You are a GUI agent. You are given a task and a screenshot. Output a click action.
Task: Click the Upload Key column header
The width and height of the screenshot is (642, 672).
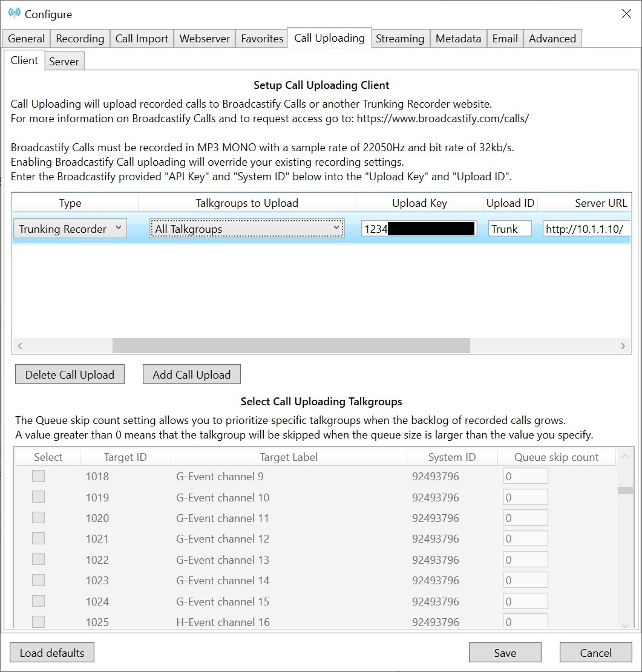420,203
